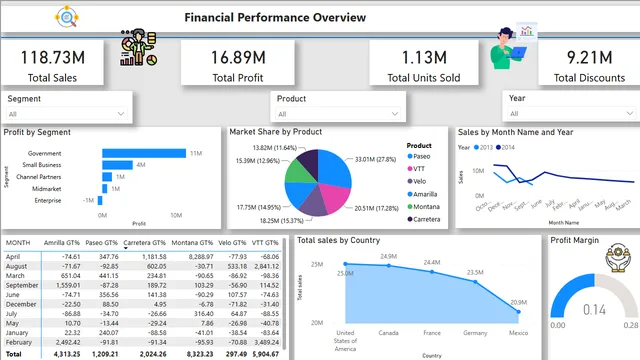Click the hands holding gear icon
This screenshot has height=360, width=640.
[x=618, y=258]
